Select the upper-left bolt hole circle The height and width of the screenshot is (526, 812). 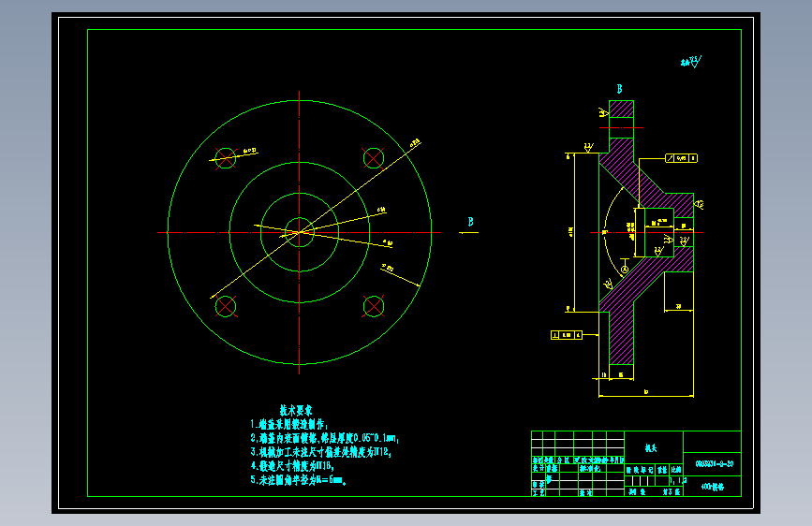(226, 158)
